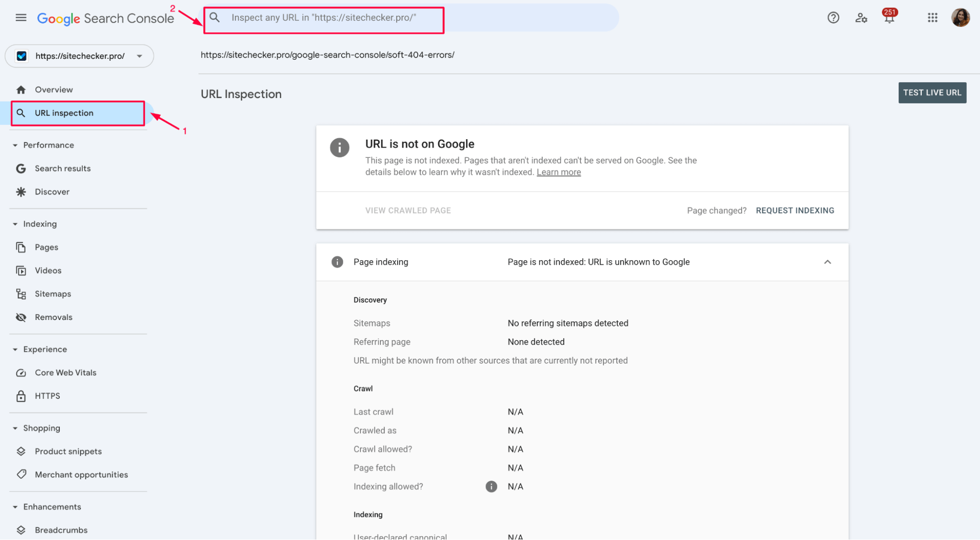Open the Sitemaps page
This screenshot has width=980, height=540.
52,294
